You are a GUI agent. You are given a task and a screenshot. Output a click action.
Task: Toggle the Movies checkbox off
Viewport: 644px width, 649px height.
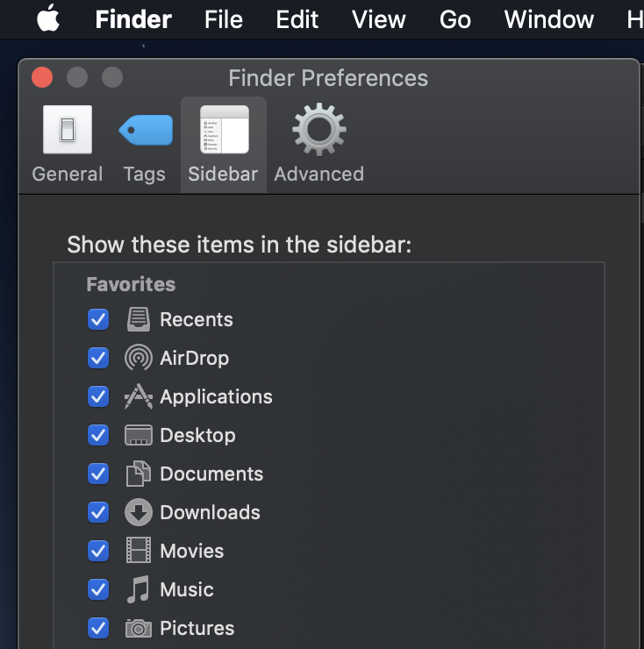tap(98, 551)
